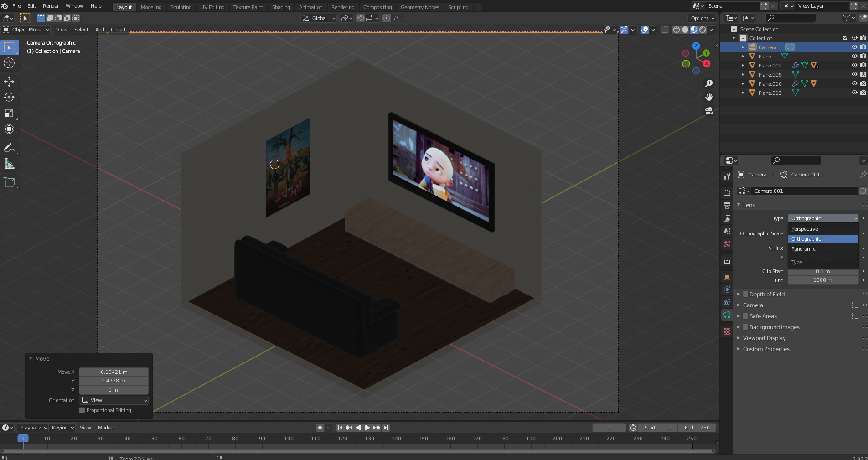Open the Render properties tab
The image size is (868, 460).
(727, 193)
